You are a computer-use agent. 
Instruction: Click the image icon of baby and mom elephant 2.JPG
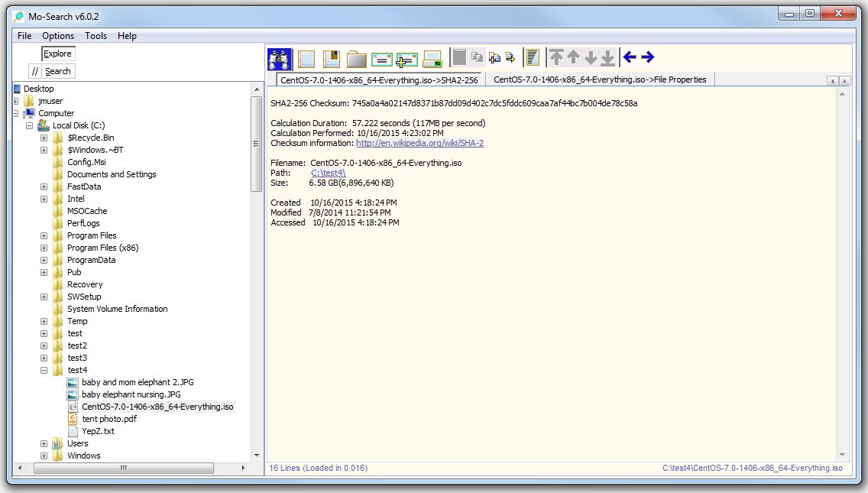pyautogui.click(x=73, y=382)
